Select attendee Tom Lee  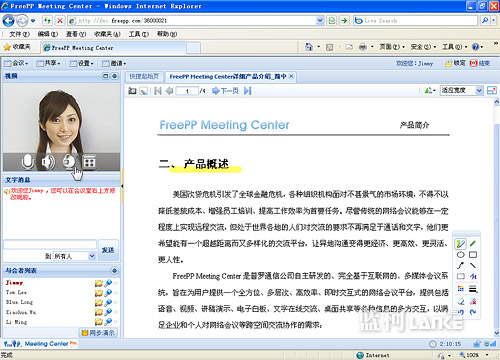(x=16, y=292)
